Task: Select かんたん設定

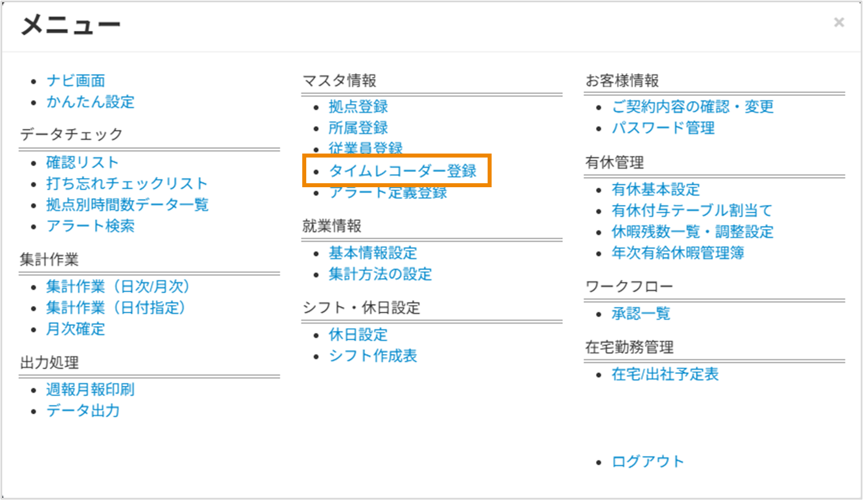Action: coord(91,102)
